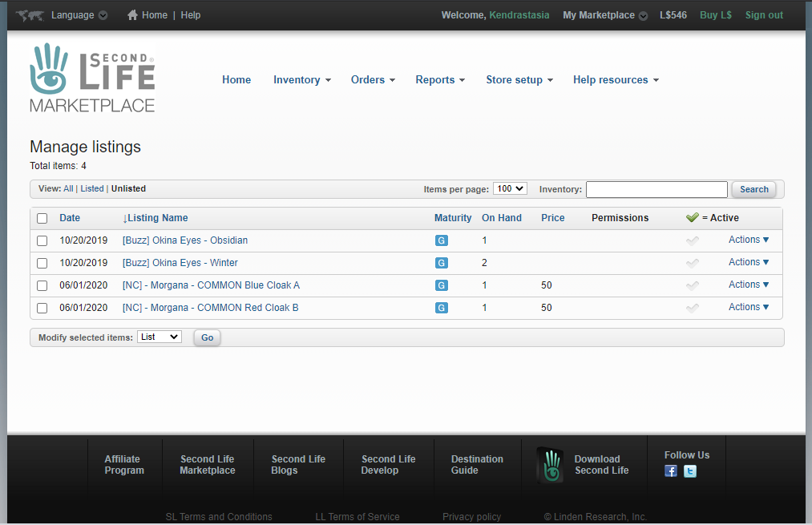This screenshot has height=525, width=812.
Task: Click the L$546 balance
Action: click(x=673, y=15)
